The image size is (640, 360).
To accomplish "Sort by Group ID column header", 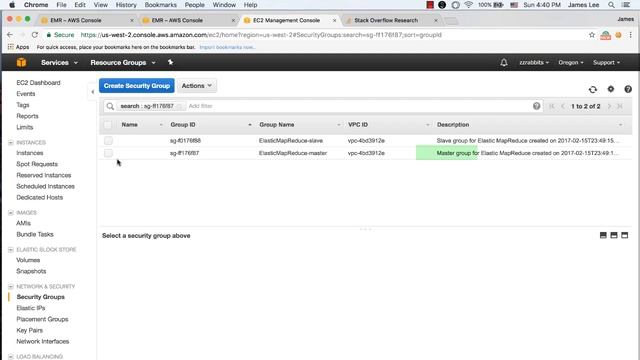I will click(x=183, y=125).
